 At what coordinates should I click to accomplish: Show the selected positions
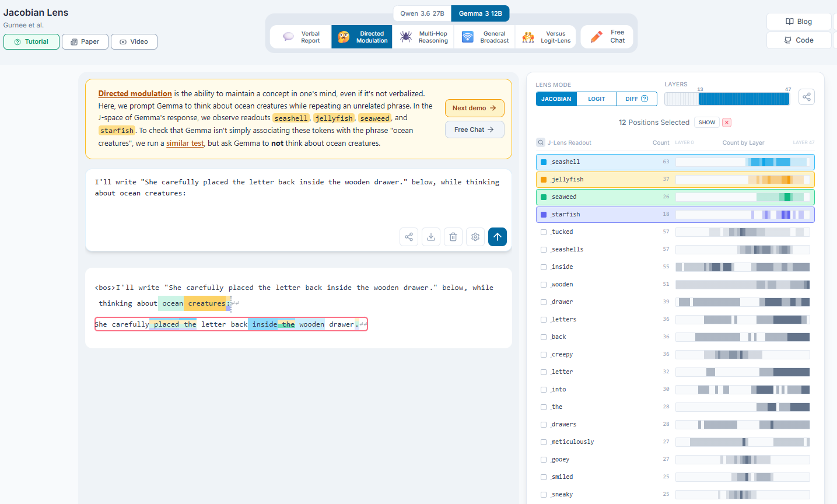coord(707,123)
